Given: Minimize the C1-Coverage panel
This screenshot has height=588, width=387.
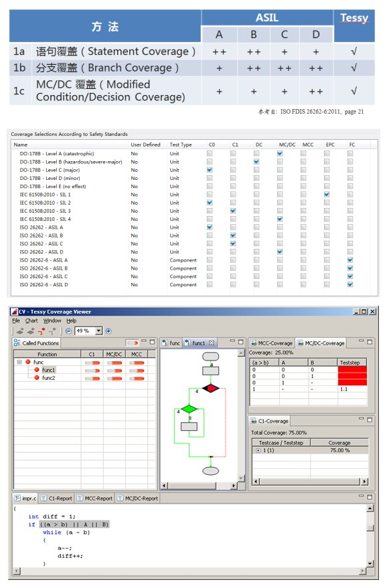Looking at the screenshot, I should [361, 419].
